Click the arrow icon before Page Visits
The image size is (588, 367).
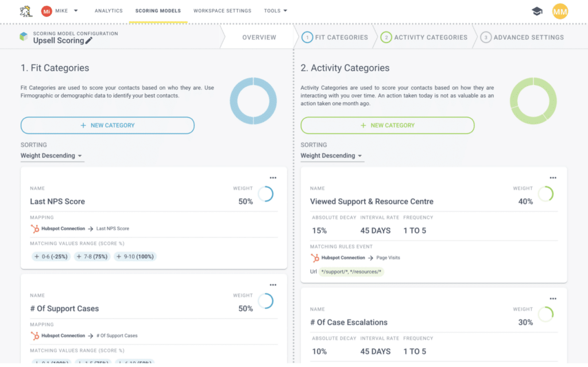tap(370, 258)
